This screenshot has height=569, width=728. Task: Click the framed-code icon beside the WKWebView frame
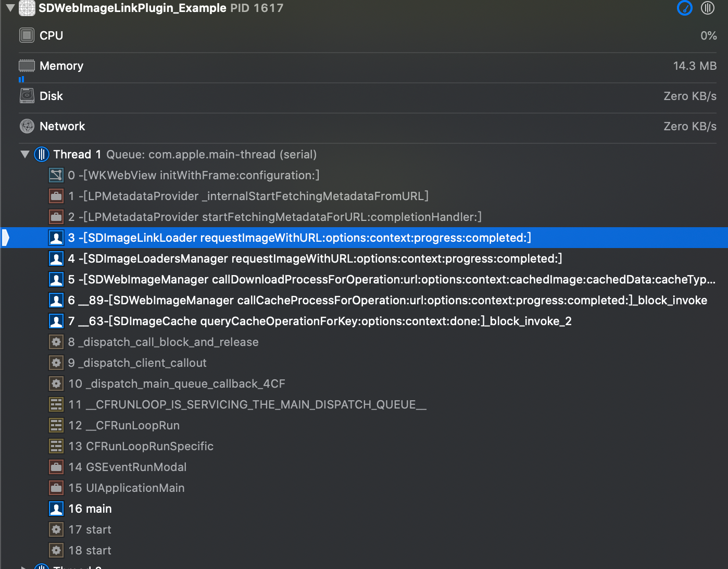(x=56, y=175)
